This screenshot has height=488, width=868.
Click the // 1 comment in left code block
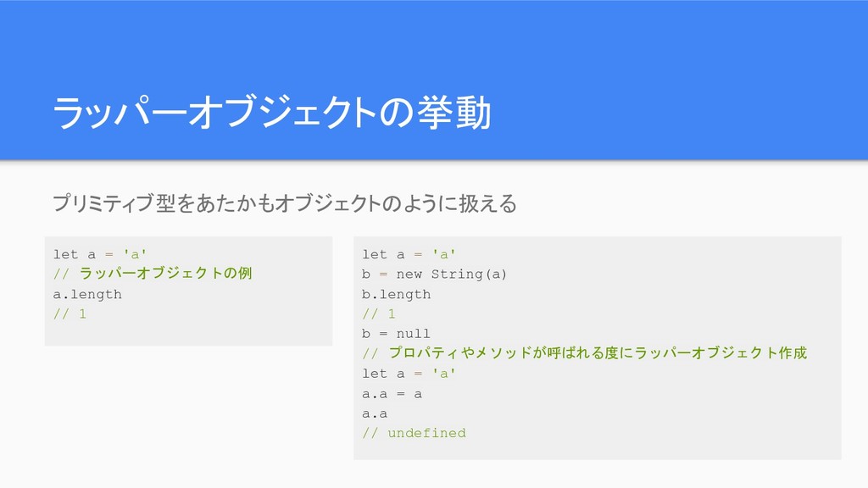70,314
